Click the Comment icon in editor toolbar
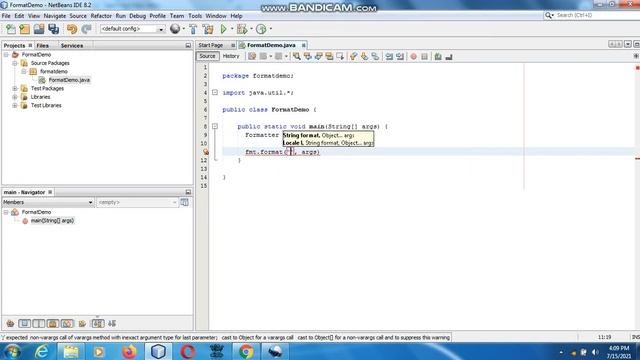The height and width of the screenshot is (360, 640). (x=438, y=56)
